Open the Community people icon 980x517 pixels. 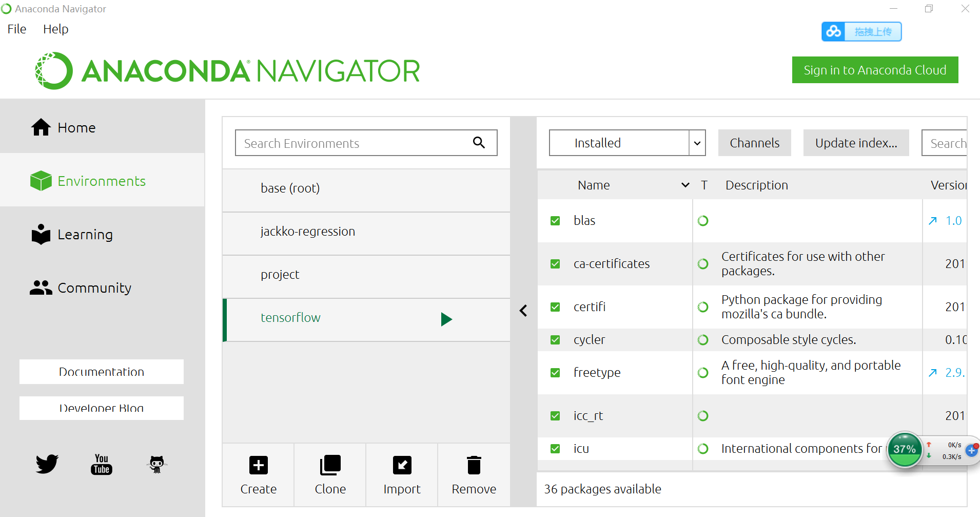coord(41,288)
